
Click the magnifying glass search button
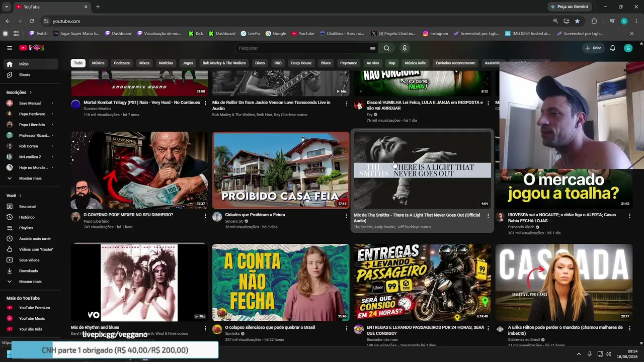click(x=386, y=48)
